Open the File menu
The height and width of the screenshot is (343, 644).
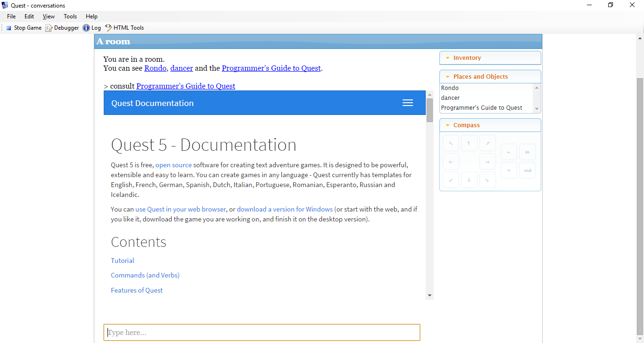click(x=11, y=16)
